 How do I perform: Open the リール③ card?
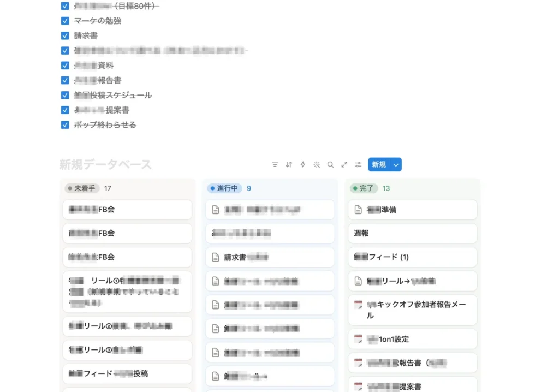point(127,350)
